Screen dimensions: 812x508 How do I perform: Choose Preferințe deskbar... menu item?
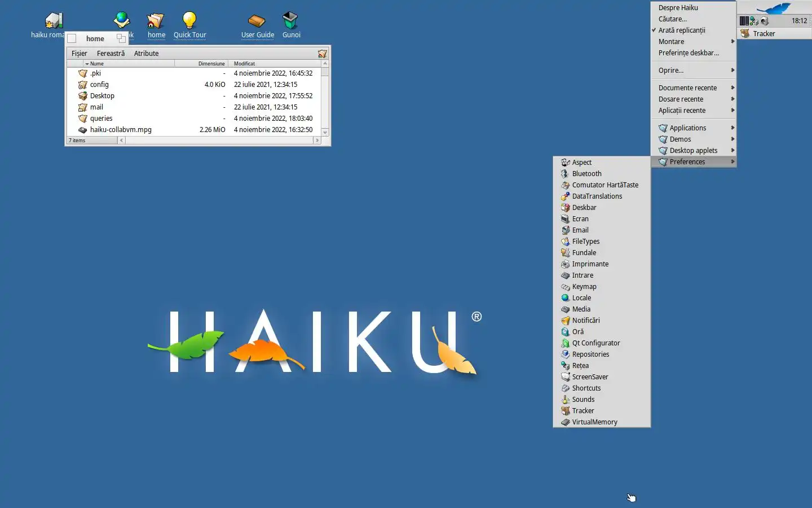[x=694, y=53]
